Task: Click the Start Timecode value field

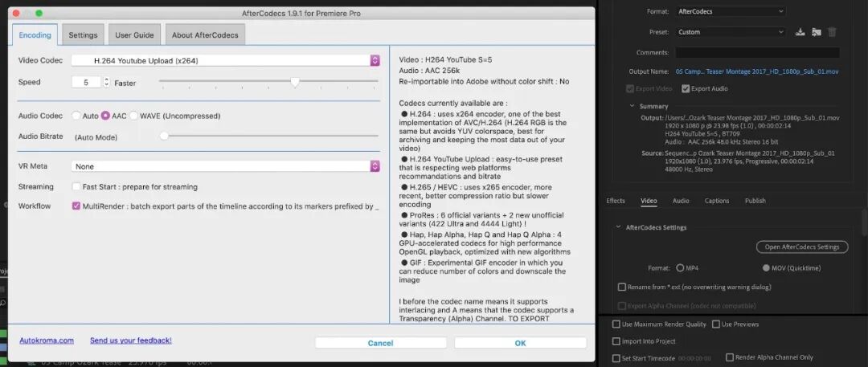Action: [x=694, y=359]
